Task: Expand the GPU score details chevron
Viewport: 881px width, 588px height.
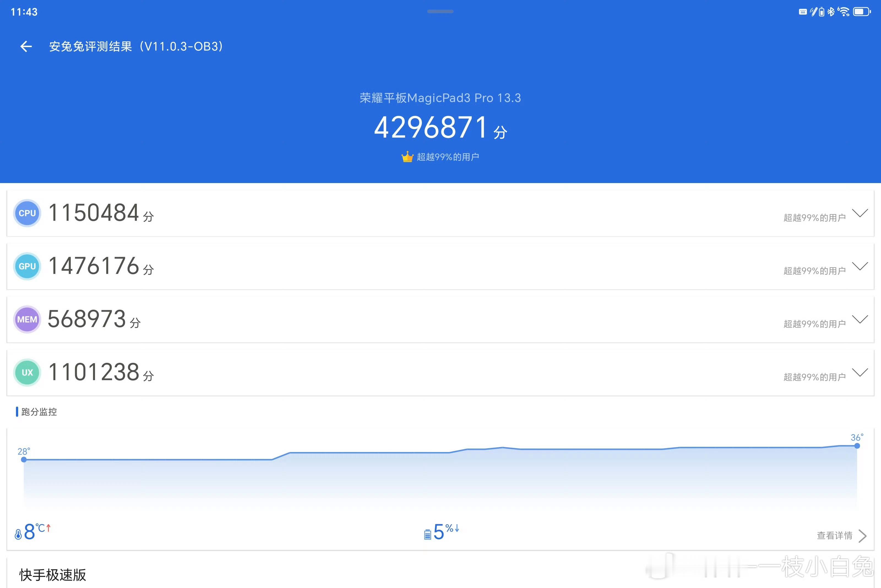Action: (x=860, y=266)
